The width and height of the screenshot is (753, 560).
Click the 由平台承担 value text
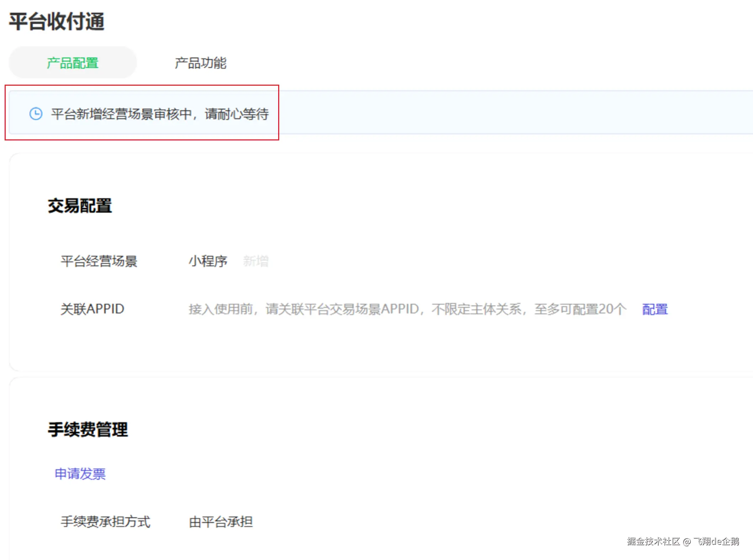(221, 522)
